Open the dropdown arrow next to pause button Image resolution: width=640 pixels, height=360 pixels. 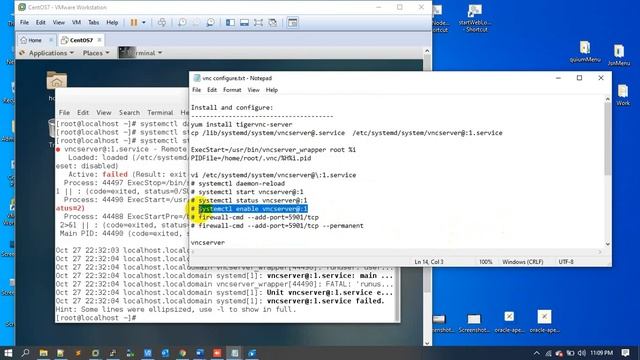[x=144, y=22]
